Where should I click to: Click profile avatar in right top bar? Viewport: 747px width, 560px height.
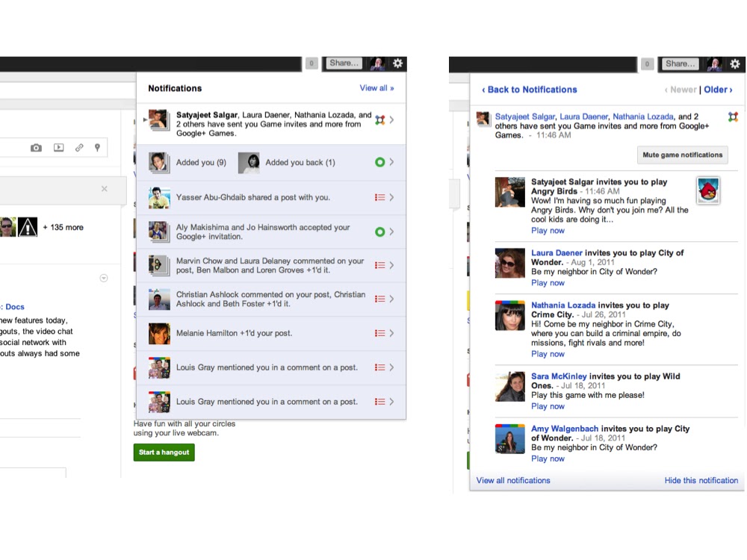(713, 63)
